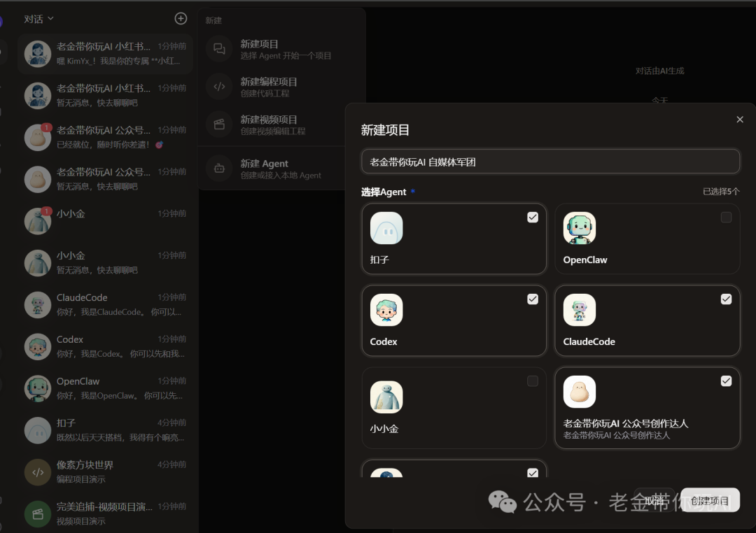Click the 完美追捕 video project icon
Viewport: 756px width, 533px height.
click(38, 513)
